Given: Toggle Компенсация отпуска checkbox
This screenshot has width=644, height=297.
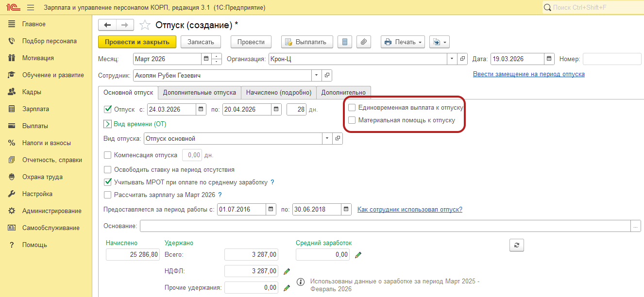Looking at the screenshot, I should 108,155.
